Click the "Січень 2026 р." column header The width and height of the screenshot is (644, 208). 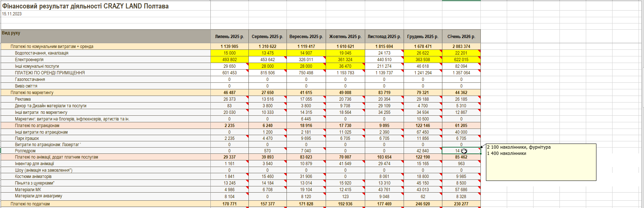coord(461,36)
